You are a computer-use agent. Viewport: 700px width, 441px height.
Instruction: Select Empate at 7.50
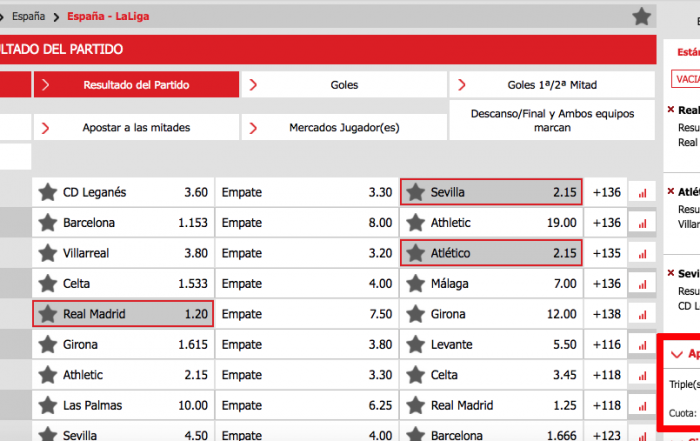point(307,314)
